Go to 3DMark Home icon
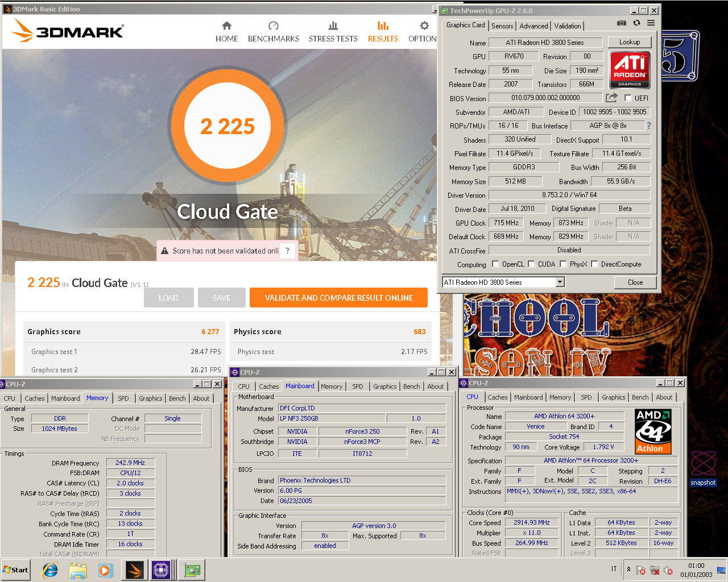 tap(226, 26)
